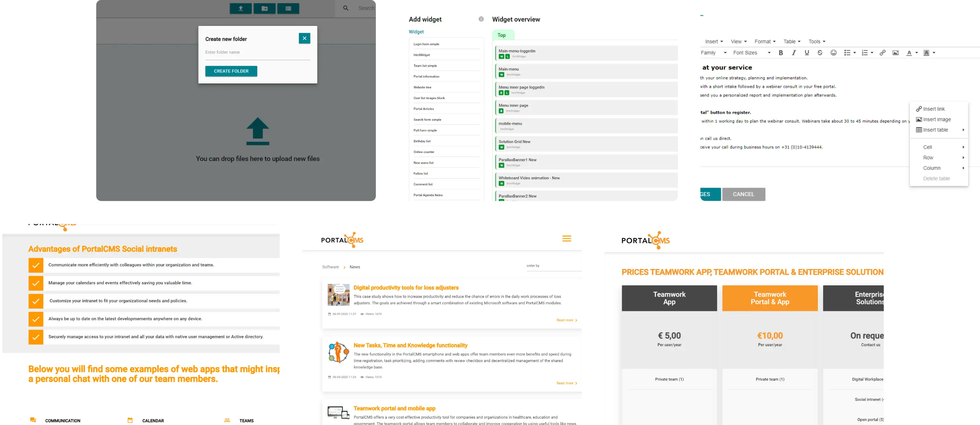
Task: Select Bold formatting button in text editor
Action: [781, 53]
